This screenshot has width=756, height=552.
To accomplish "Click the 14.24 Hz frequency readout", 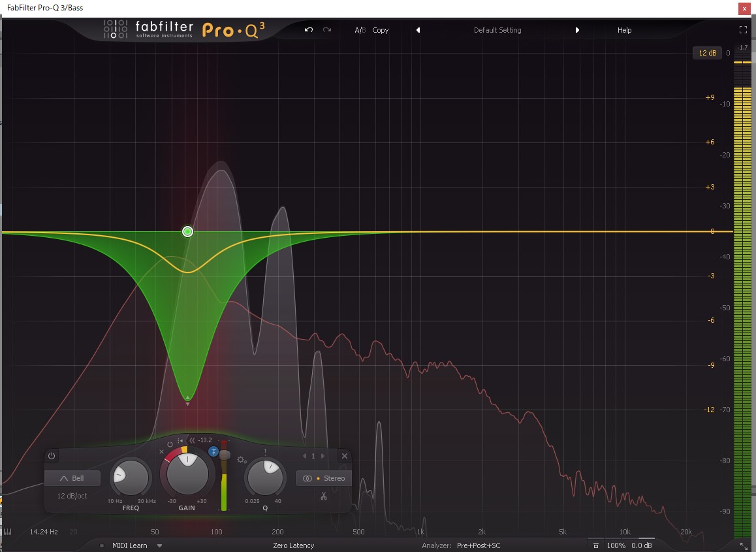I will [x=43, y=532].
